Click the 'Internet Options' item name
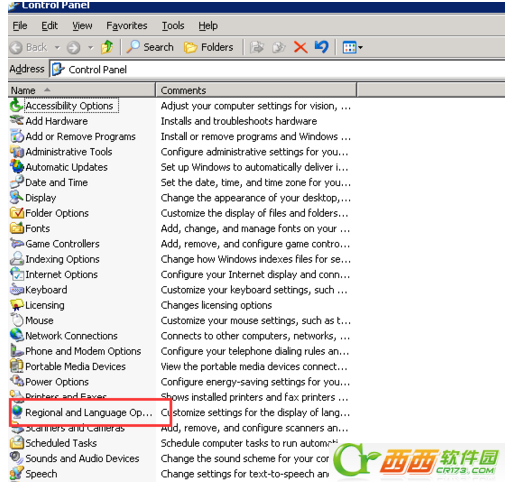This screenshot has width=505, height=482. click(x=62, y=274)
